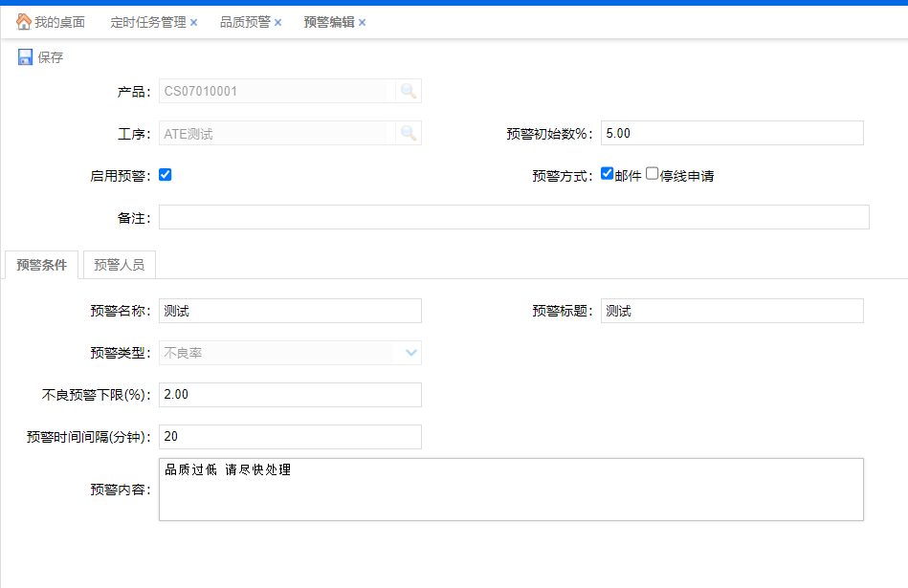Select the 预警条件 tab
This screenshot has height=588, width=908.
pyautogui.click(x=42, y=265)
